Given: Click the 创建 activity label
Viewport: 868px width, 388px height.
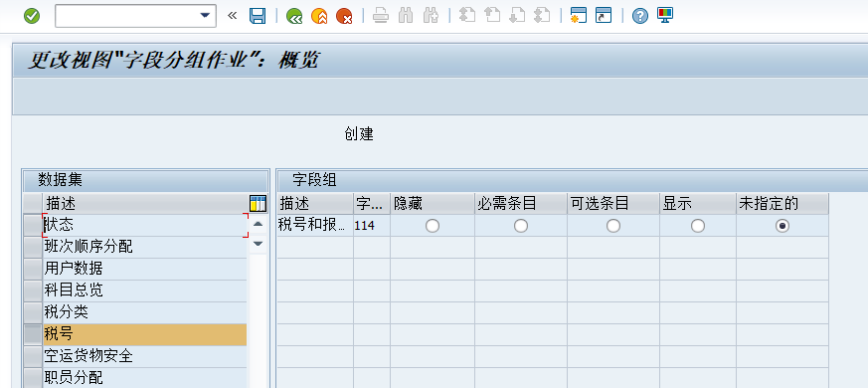Looking at the screenshot, I should click(x=359, y=133).
